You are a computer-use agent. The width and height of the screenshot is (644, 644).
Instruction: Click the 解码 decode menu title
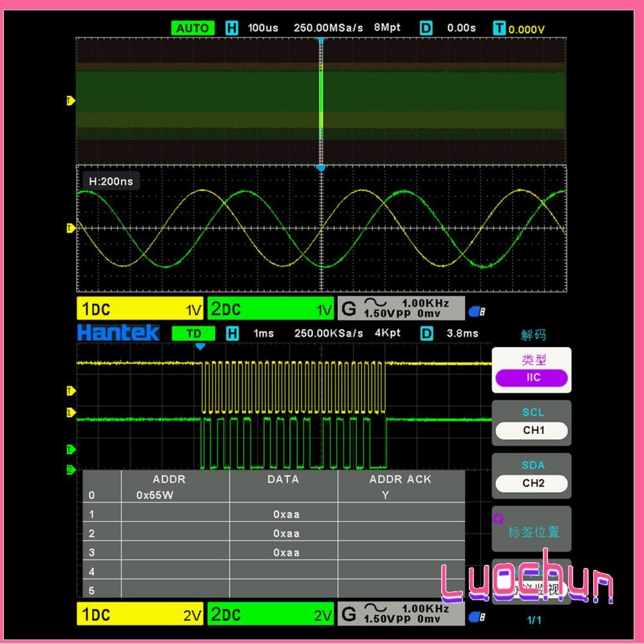533,335
